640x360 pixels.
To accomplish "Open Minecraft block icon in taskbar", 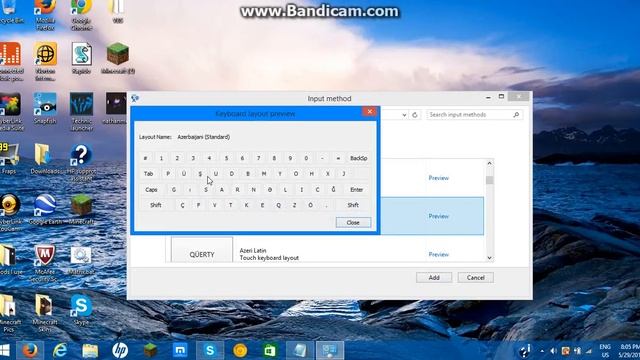I will 150,350.
